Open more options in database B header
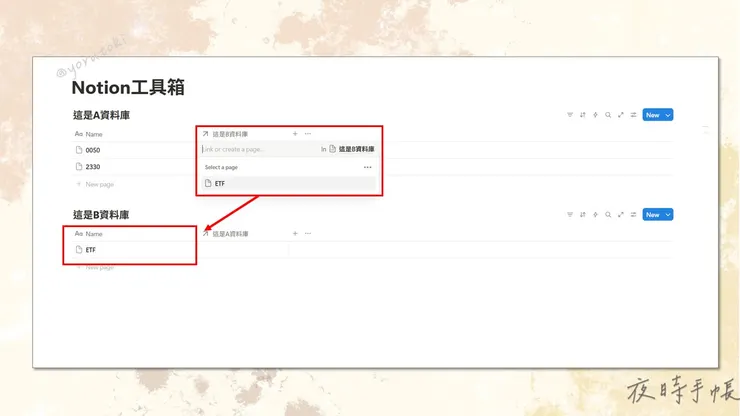The image size is (740, 416). [x=308, y=233]
